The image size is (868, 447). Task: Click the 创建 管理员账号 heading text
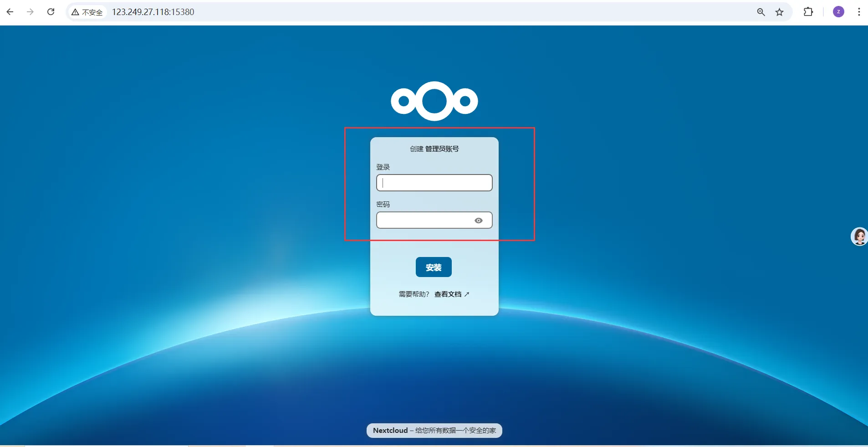434,149
